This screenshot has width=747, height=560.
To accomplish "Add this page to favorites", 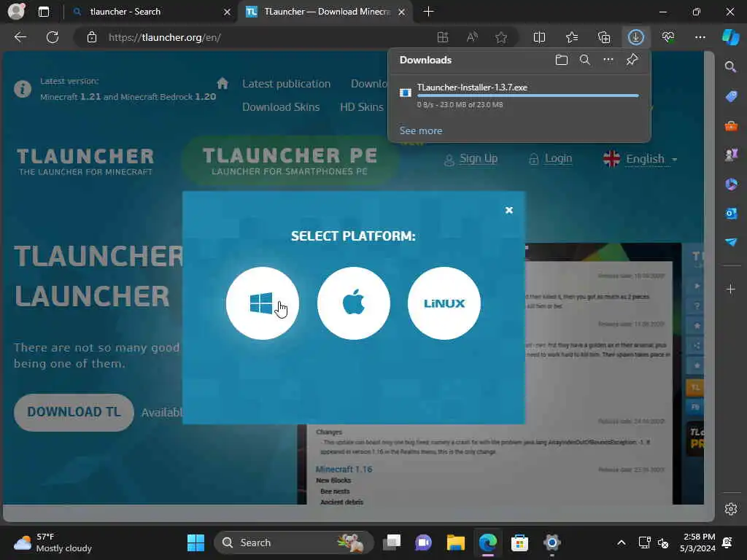I will pos(501,37).
